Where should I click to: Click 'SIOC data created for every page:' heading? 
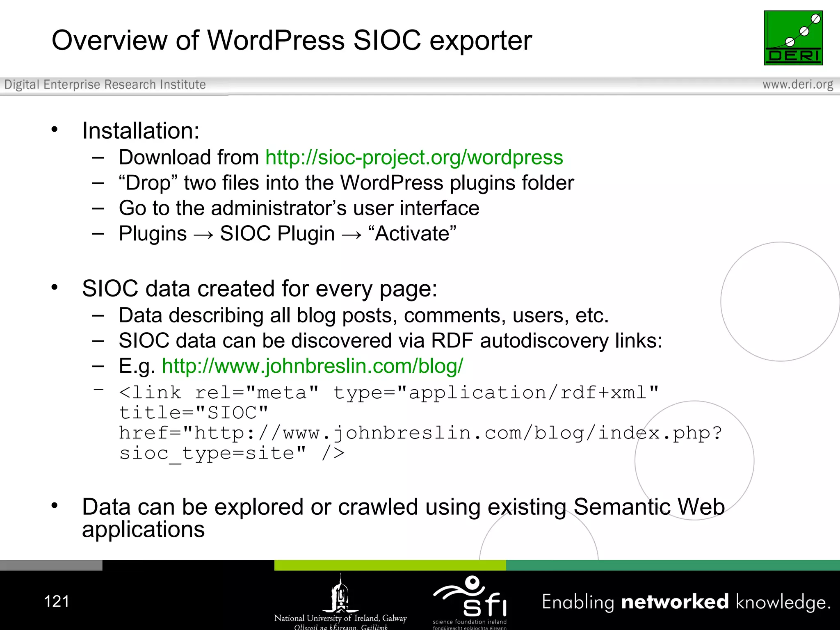(x=260, y=289)
